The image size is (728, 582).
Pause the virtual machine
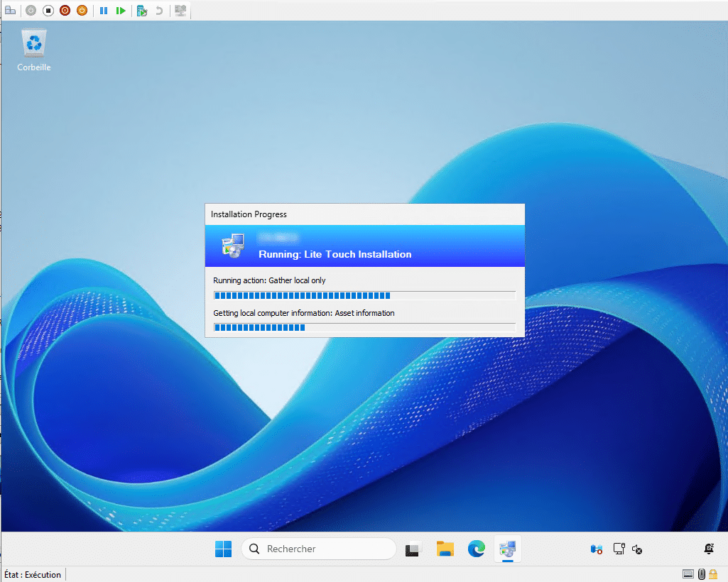pos(104,11)
